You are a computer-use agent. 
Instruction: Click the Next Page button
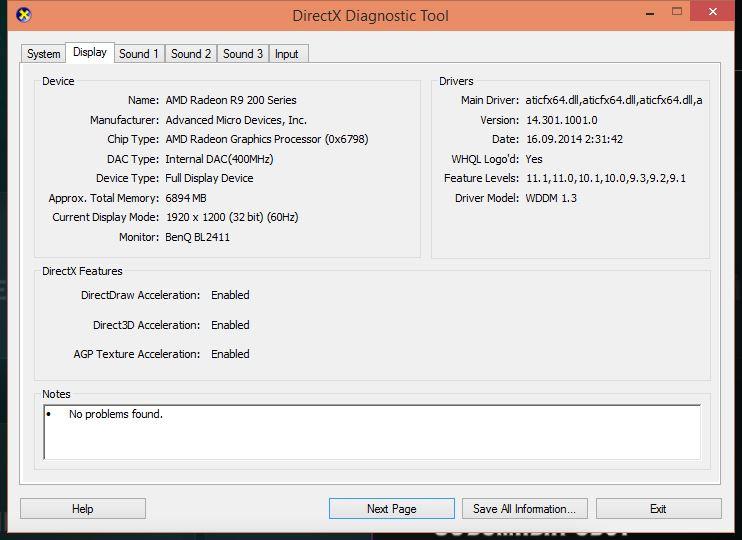(392, 509)
